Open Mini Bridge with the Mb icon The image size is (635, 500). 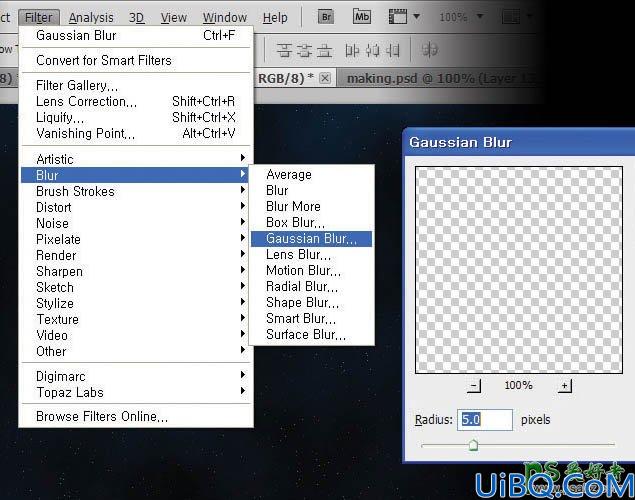click(x=362, y=17)
